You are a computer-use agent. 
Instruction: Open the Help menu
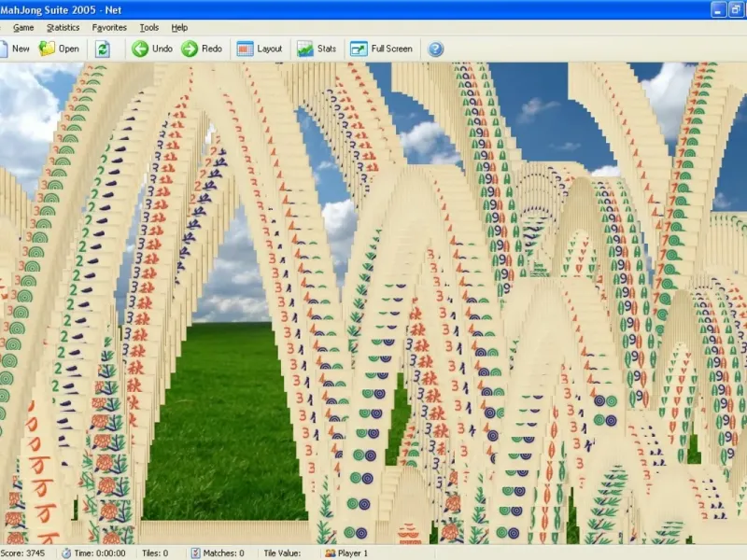[179, 28]
